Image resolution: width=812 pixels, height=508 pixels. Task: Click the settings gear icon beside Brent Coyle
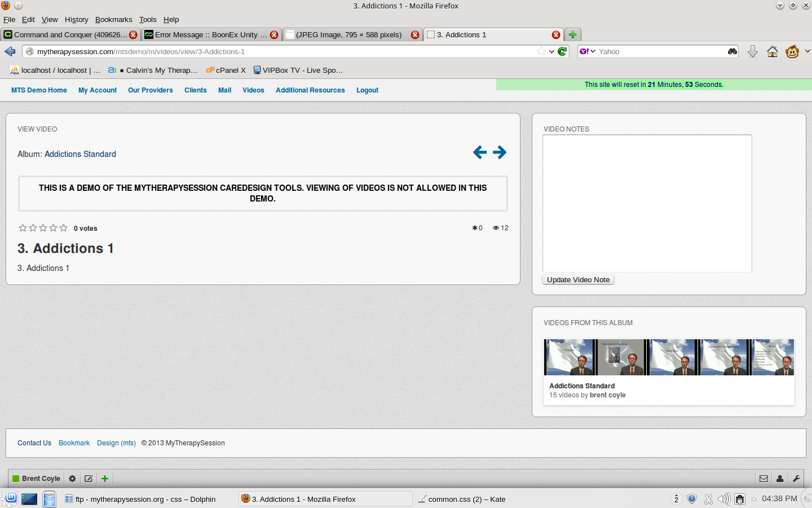tap(72, 479)
